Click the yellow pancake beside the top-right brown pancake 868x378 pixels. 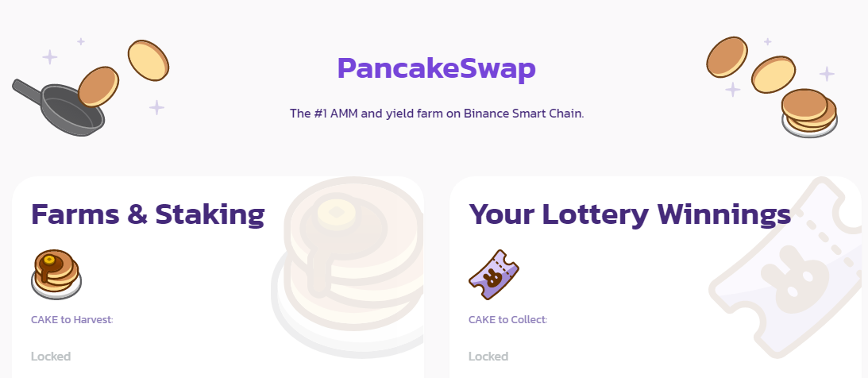[773, 75]
